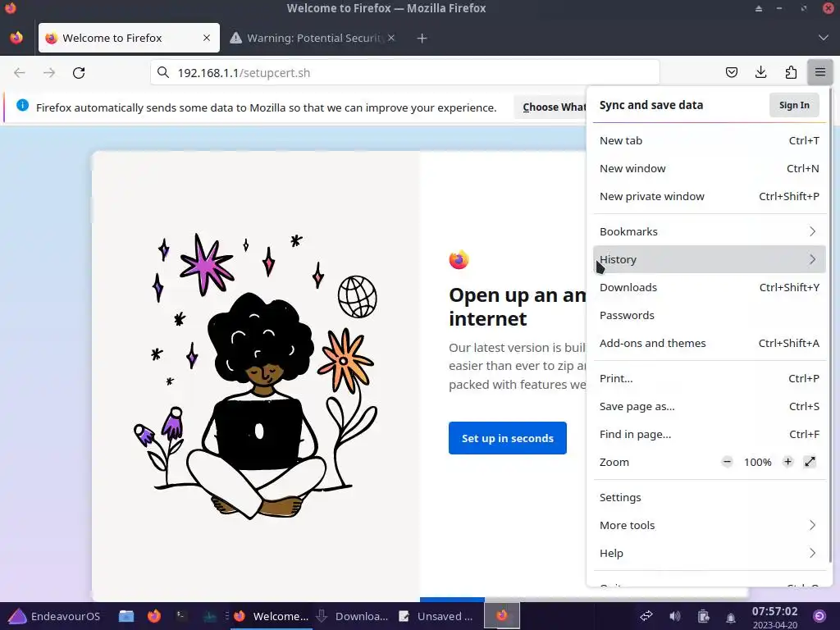
Task: Click the Firefox icon in title bar
Action: click(x=10, y=8)
